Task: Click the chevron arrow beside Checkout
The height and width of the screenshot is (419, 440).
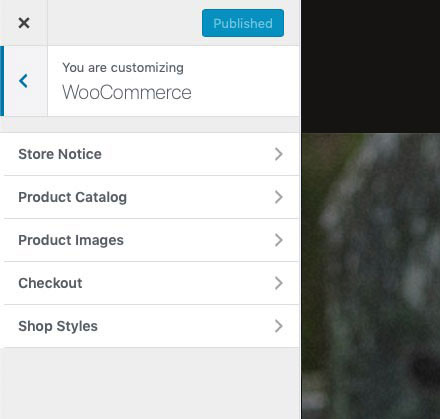Action: click(x=279, y=283)
